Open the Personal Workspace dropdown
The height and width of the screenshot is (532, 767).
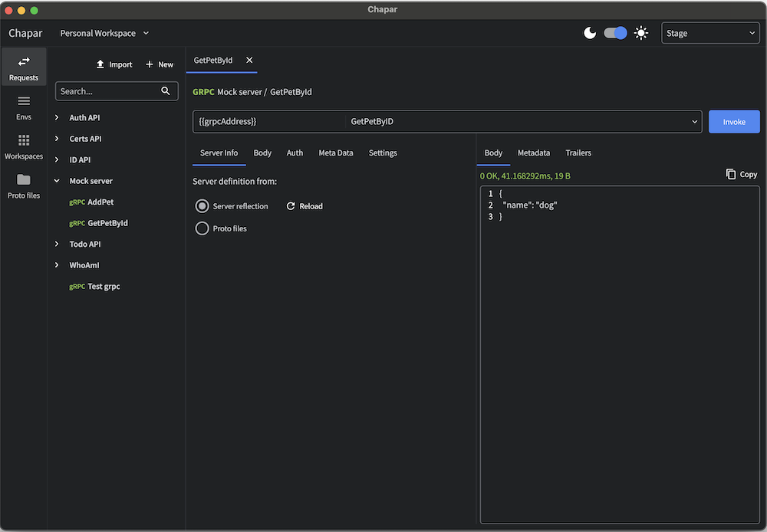(104, 33)
